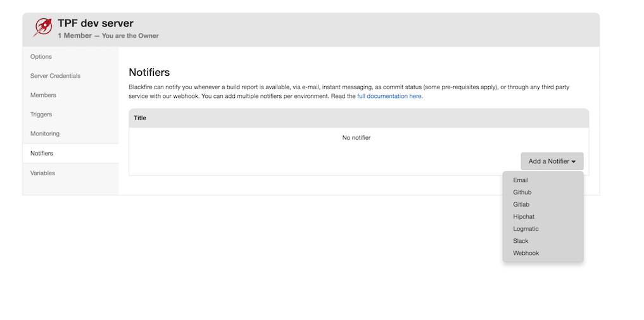Open the Options section in sidebar
This screenshot has width=644, height=320.
click(x=41, y=57)
